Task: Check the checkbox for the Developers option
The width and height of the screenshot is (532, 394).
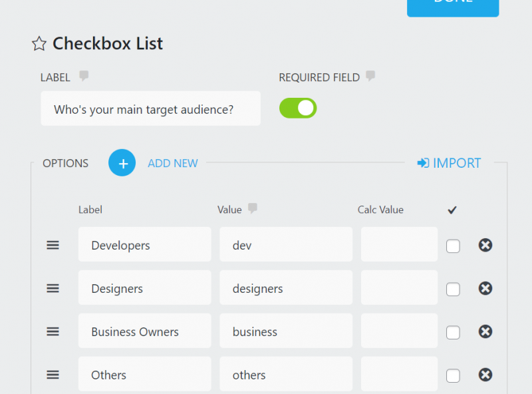Action: tap(453, 246)
